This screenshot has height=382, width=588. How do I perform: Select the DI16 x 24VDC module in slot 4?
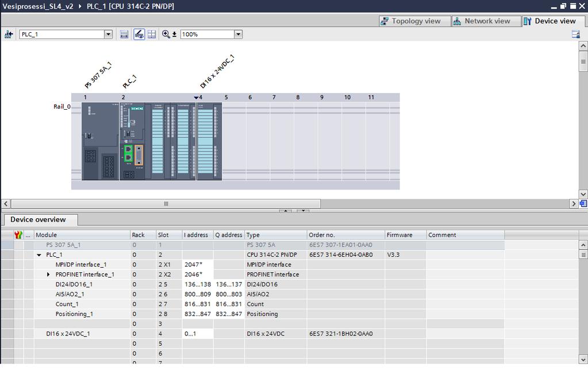coord(209,142)
